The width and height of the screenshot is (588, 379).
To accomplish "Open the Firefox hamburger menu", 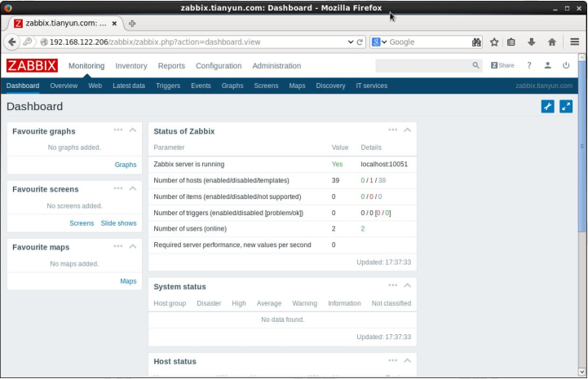I will pos(574,42).
